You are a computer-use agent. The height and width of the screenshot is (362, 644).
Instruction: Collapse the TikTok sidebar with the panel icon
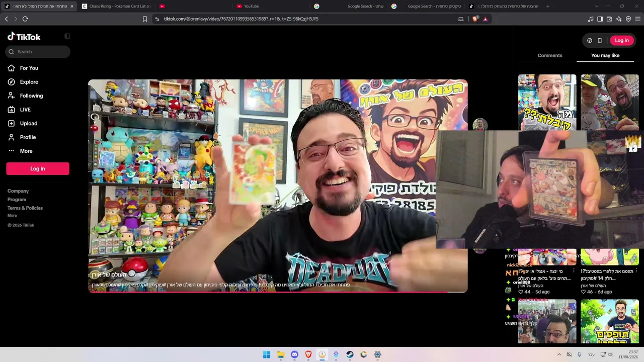tap(67, 36)
